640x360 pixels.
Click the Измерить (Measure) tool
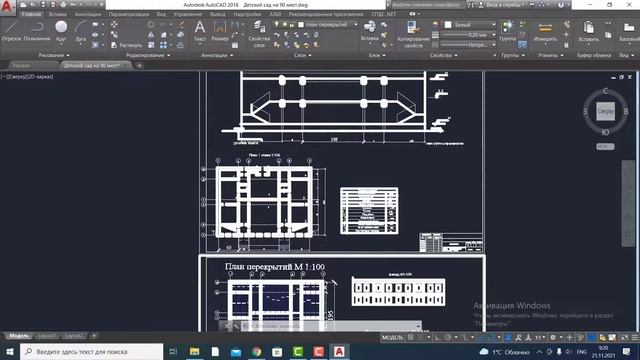click(545, 31)
